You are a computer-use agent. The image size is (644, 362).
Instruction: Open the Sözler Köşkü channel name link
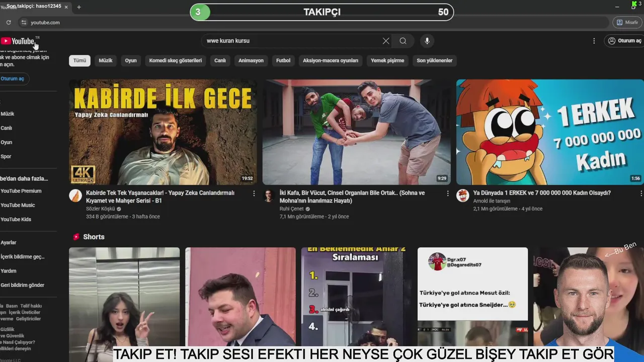(101, 209)
